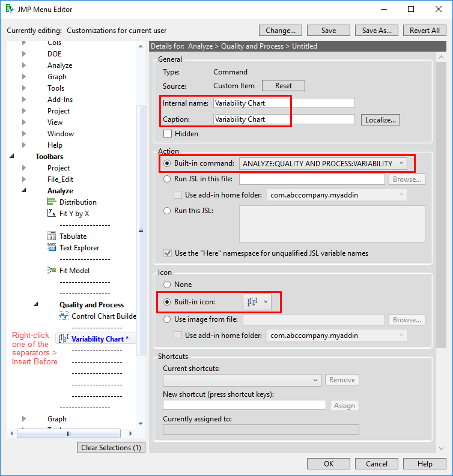Image resolution: width=453 pixels, height=476 pixels.
Task: Select the Cols menu item in tree
Action: 55,43
